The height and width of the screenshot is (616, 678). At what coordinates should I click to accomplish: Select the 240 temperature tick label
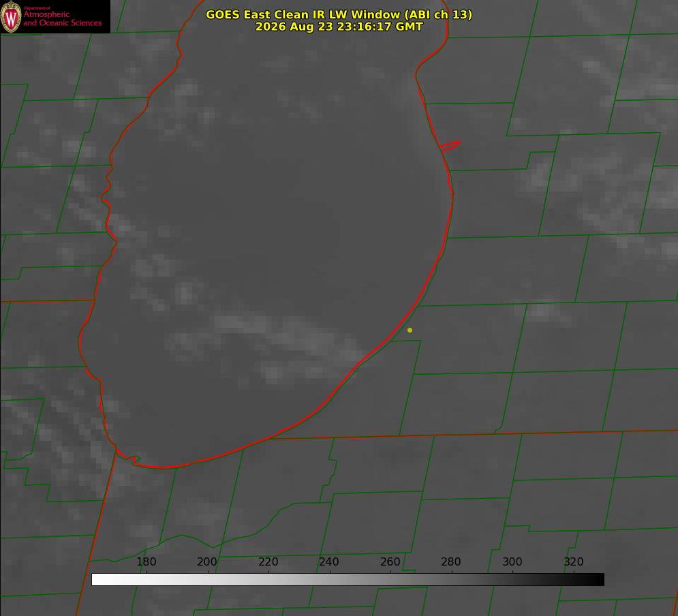tap(329, 561)
